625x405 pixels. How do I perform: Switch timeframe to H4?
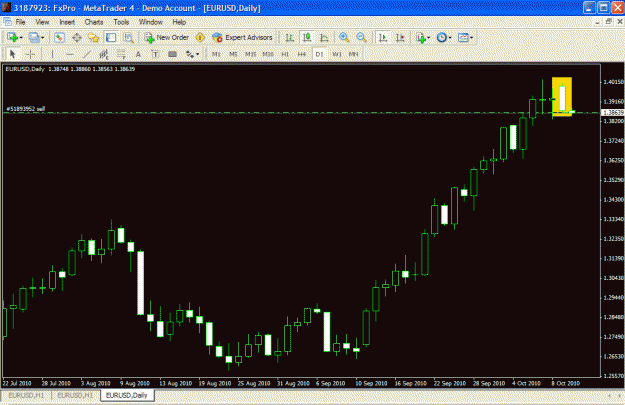click(x=302, y=54)
